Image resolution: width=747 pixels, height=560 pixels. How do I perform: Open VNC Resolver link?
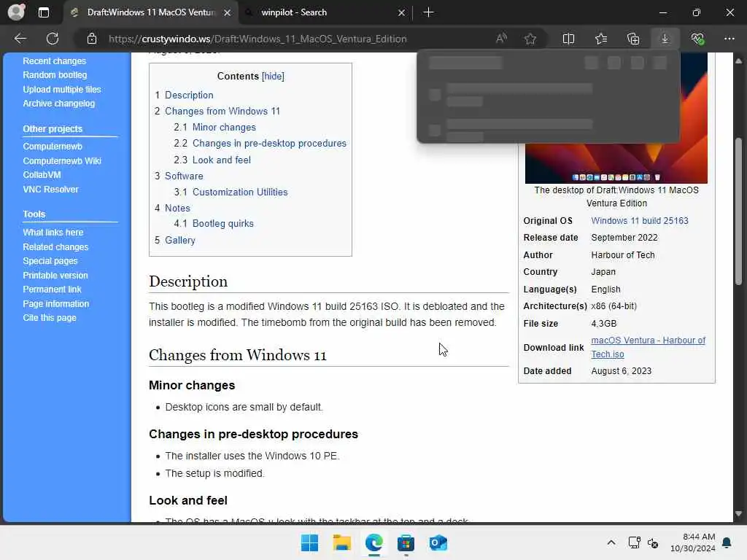point(50,190)
